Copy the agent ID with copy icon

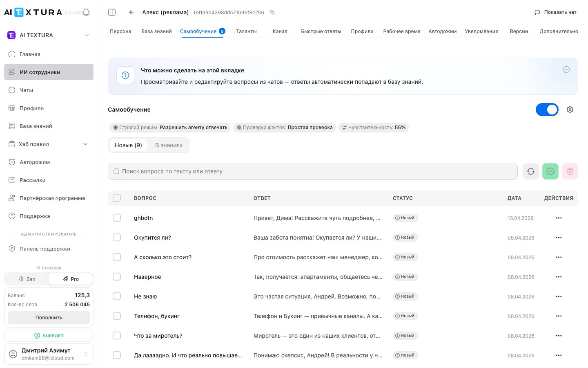point(272,12)
